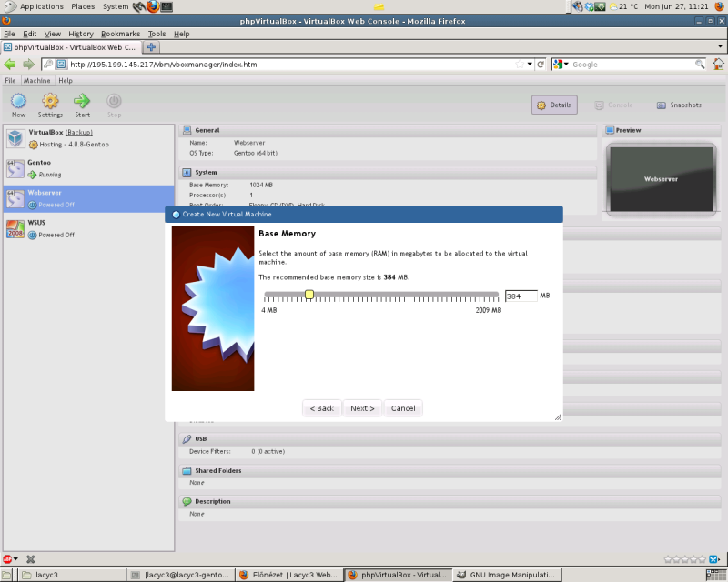Select the Webserver virtual machine
728x582 pixels.
pyautogui.click(x=88, y=198)
